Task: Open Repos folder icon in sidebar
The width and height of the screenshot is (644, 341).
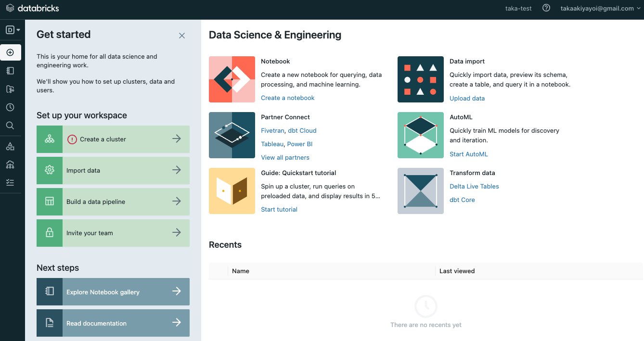Action: point(10,89)
